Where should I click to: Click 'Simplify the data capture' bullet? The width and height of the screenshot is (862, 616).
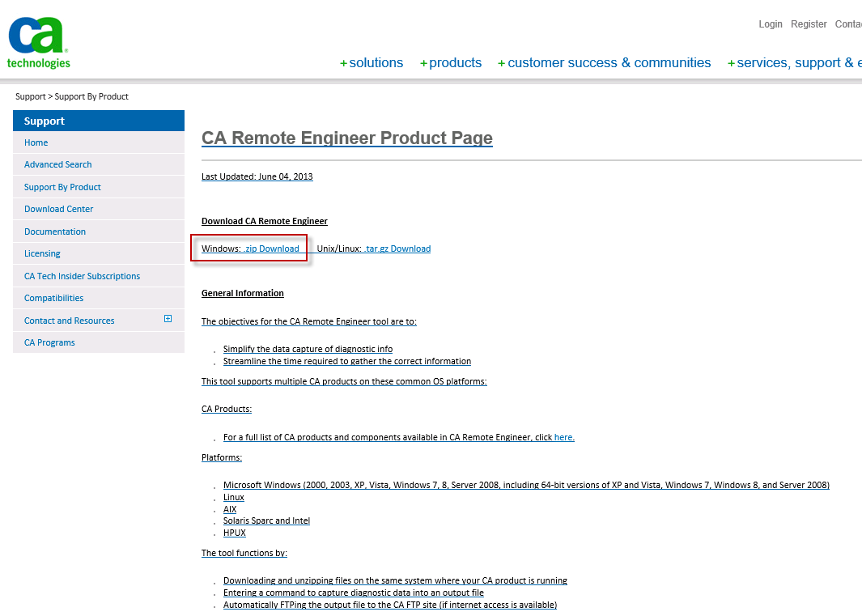[x=308, y=349]
